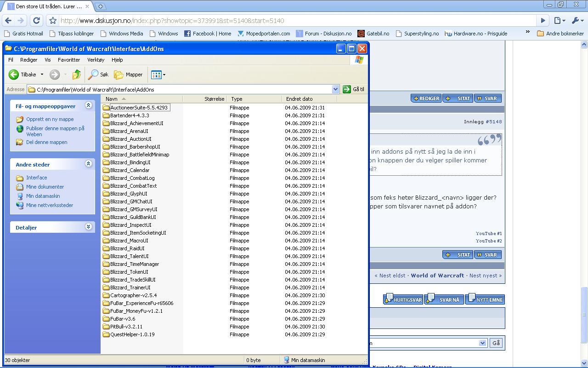
Task: Open the Interface folder link in Andre steder
Action: tap(36, 178)
